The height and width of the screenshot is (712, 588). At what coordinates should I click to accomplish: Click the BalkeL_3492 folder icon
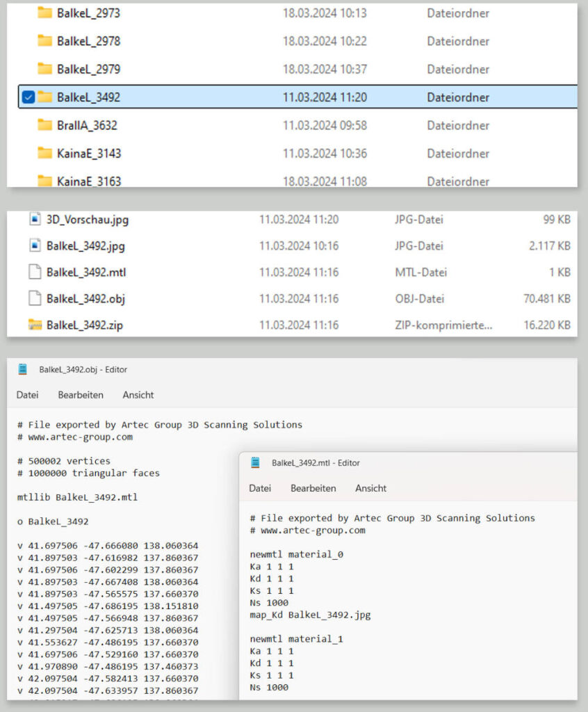pos(44,97)
